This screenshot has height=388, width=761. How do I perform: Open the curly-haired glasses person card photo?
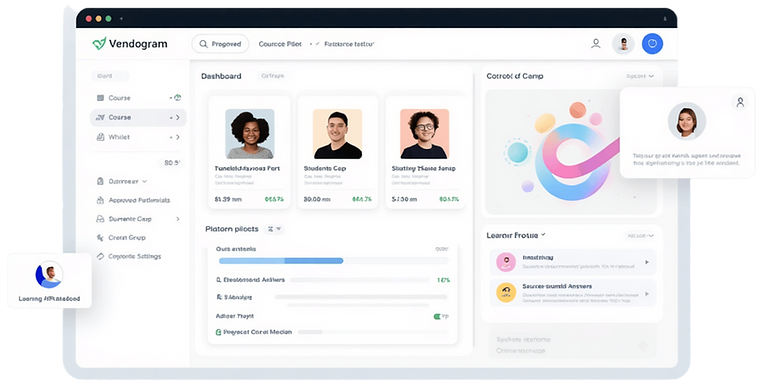point(425,134)
